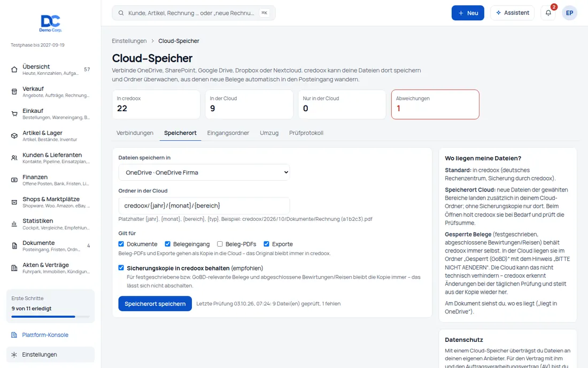Open Verkauf in the sidebar

point(50,91)
